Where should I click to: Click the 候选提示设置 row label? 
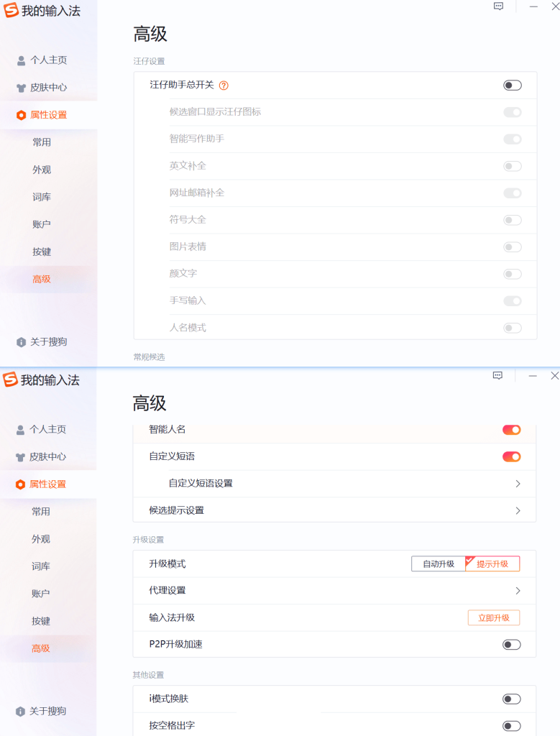pos(177,511)
